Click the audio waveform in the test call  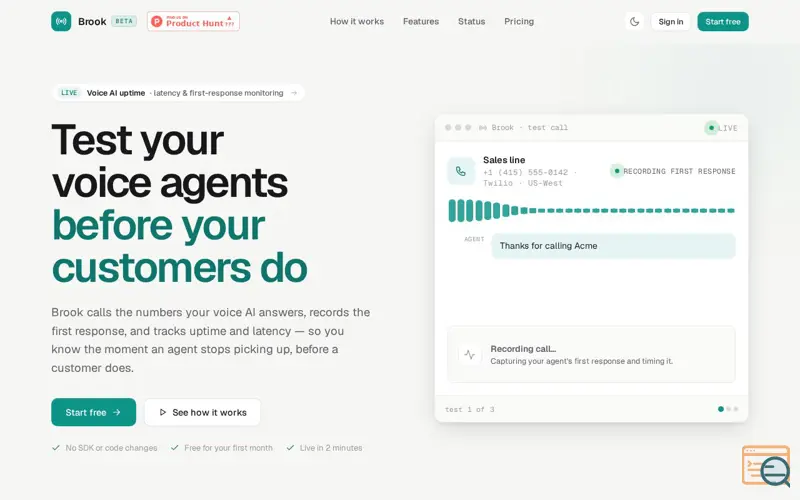[x=591, y=210]
